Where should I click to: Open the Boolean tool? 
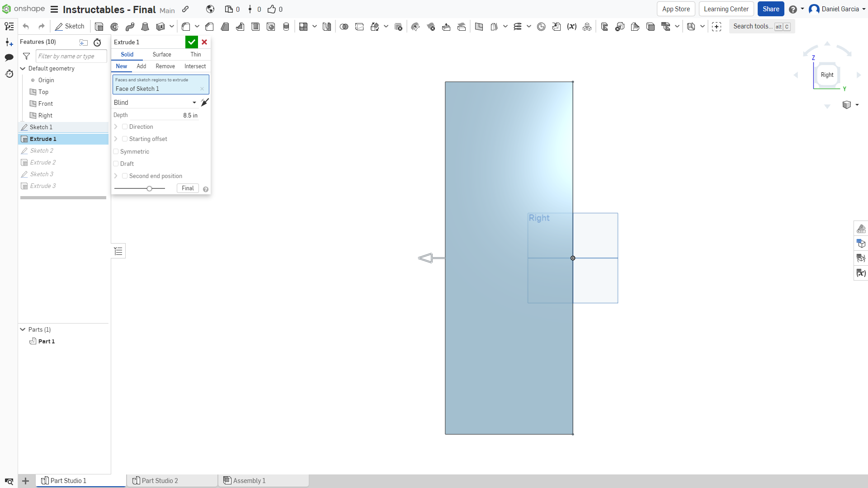pos(344,26)
